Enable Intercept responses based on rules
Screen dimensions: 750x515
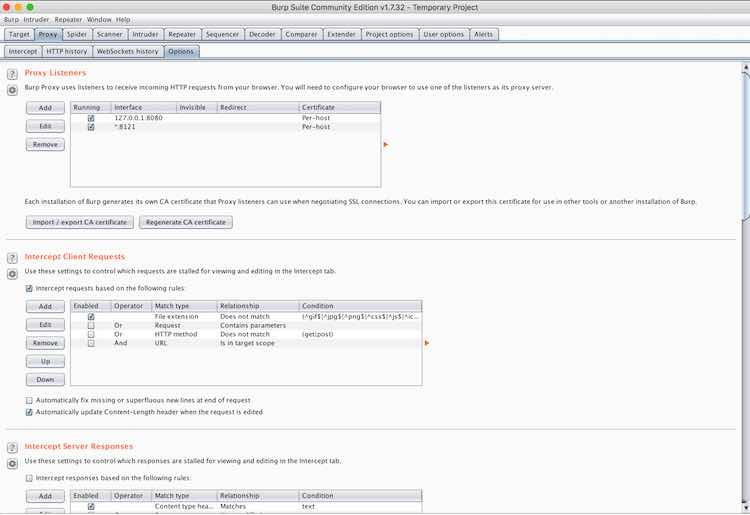29,478
